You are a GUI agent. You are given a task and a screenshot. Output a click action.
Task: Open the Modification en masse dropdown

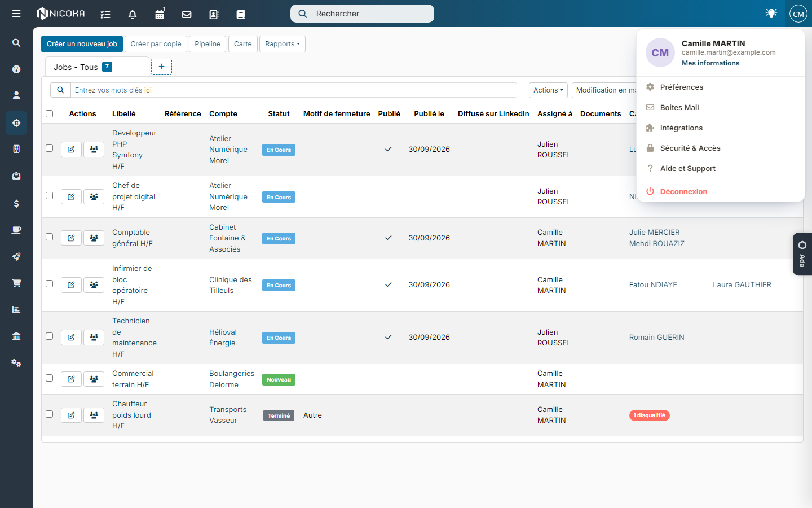(604, 90)
